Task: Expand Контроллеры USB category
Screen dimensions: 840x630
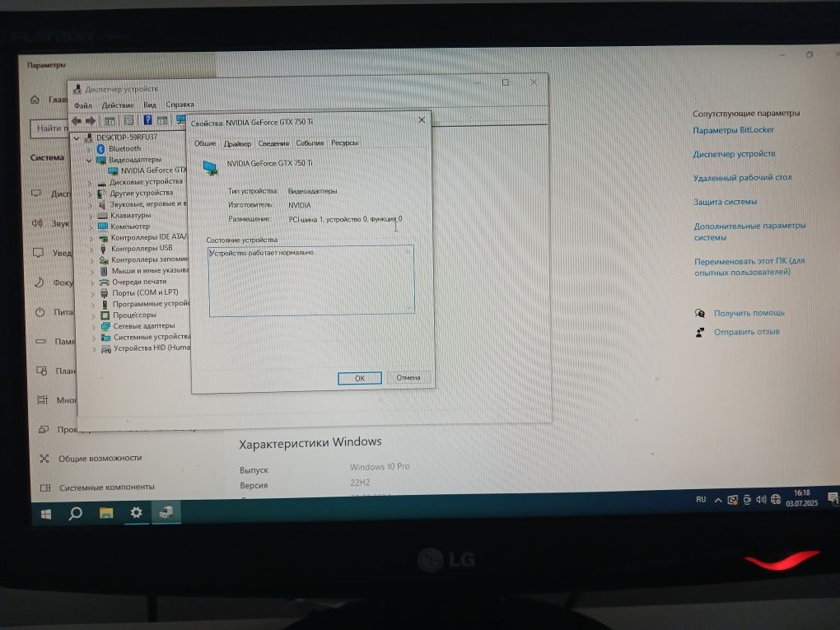Action: pyautogui.click(x=91, y=249)
